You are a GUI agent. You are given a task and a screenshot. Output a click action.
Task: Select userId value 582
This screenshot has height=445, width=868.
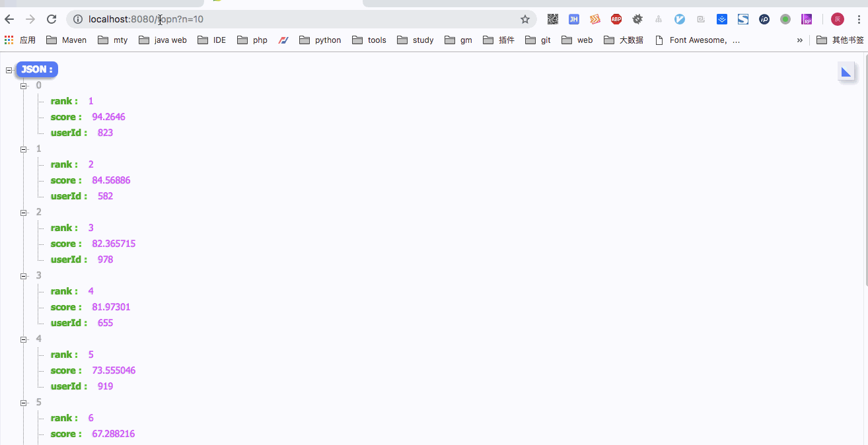(105, 196)
